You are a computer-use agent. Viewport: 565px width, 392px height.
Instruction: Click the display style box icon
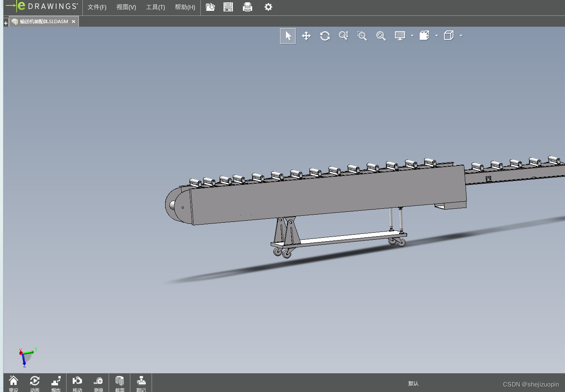click(449, 36)
